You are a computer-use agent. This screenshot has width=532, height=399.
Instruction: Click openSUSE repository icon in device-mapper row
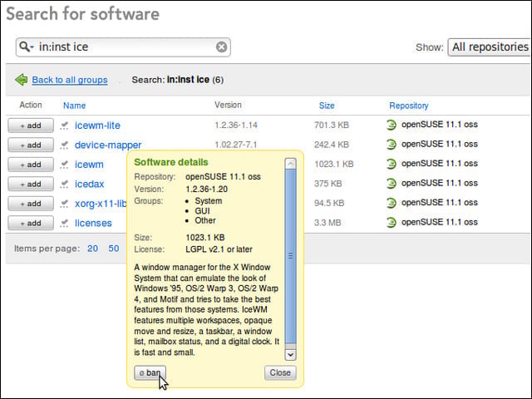coord(392,145)
